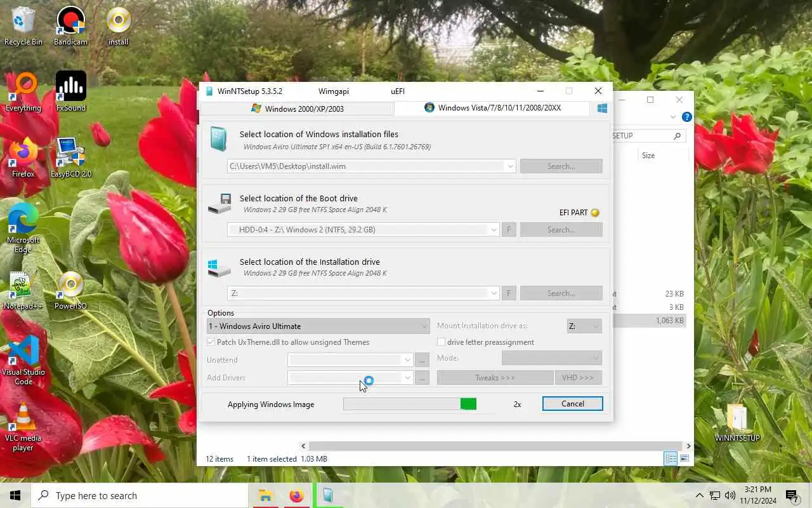
Task: Click the Explorer horizontal scrollbar track
Action: [496, 446]
